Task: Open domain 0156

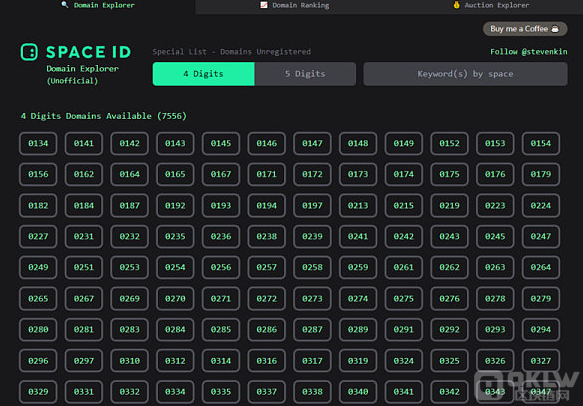Action: 38,174
